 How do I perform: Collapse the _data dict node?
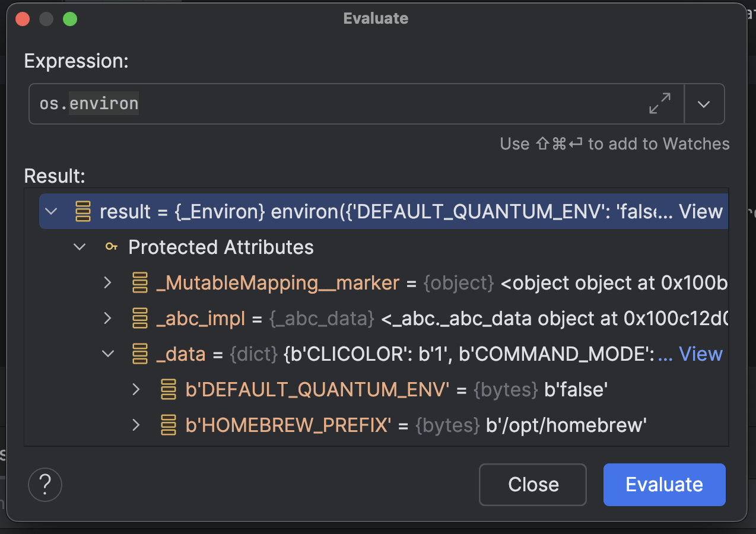(x=107, y=354)
